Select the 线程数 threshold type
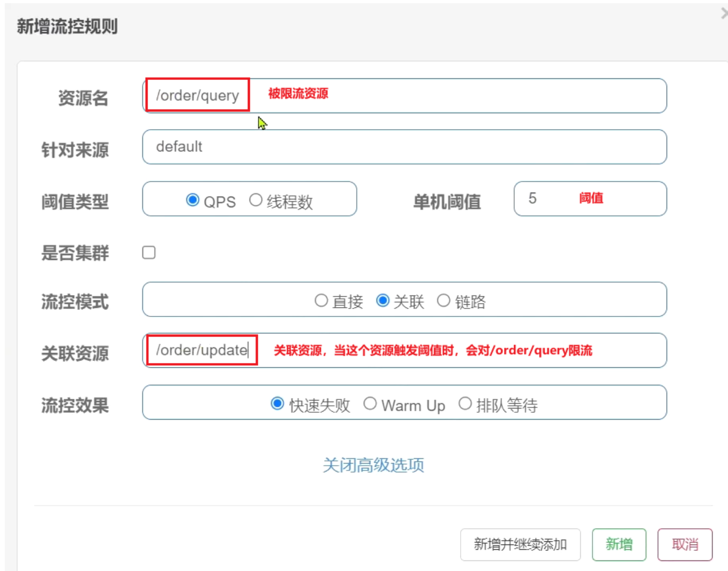Screen dimensions: 728x571 pyautogui.click(x=256, y=200)
